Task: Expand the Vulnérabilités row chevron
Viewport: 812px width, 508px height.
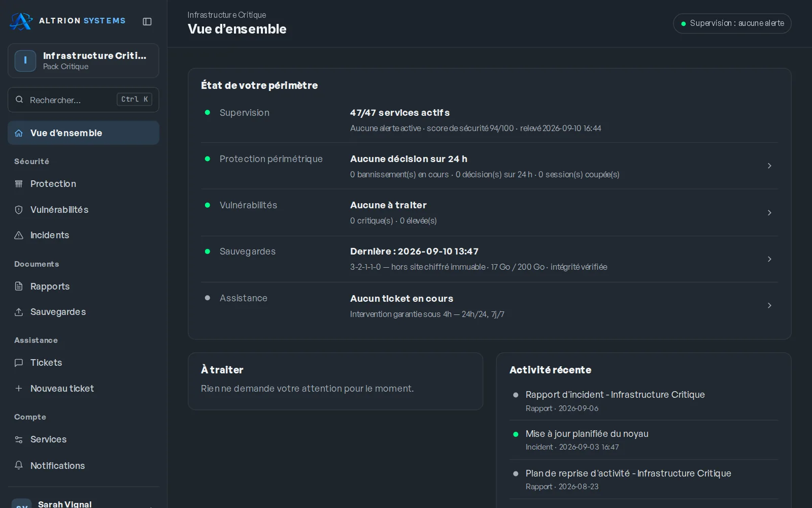Action: (x=769, y=212)
